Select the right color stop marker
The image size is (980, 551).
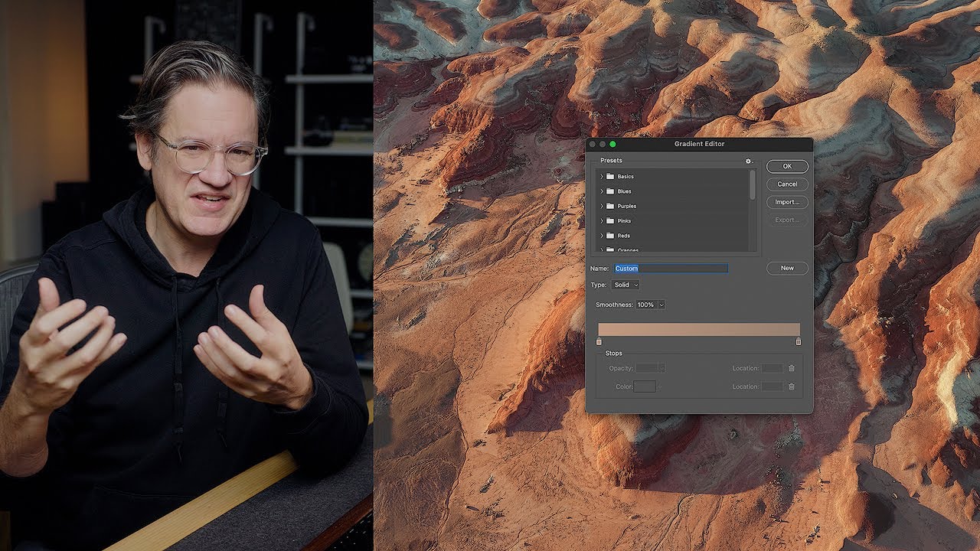click(799, 341)
